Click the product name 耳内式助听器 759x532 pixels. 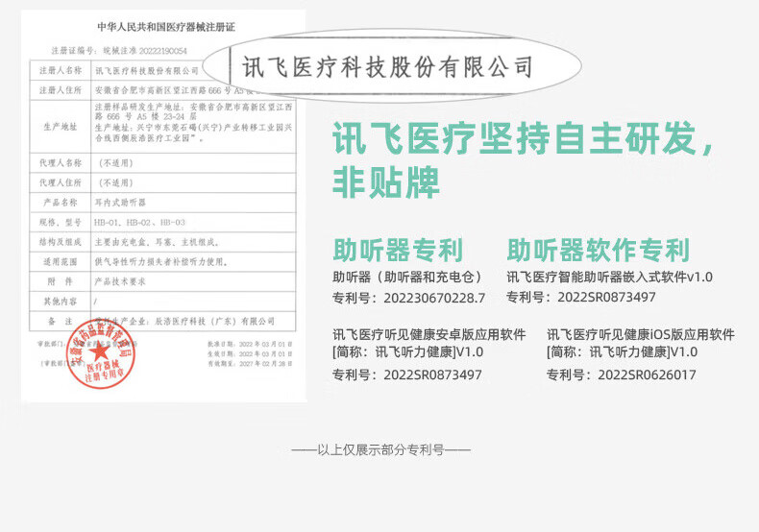(x=120, y=203)
